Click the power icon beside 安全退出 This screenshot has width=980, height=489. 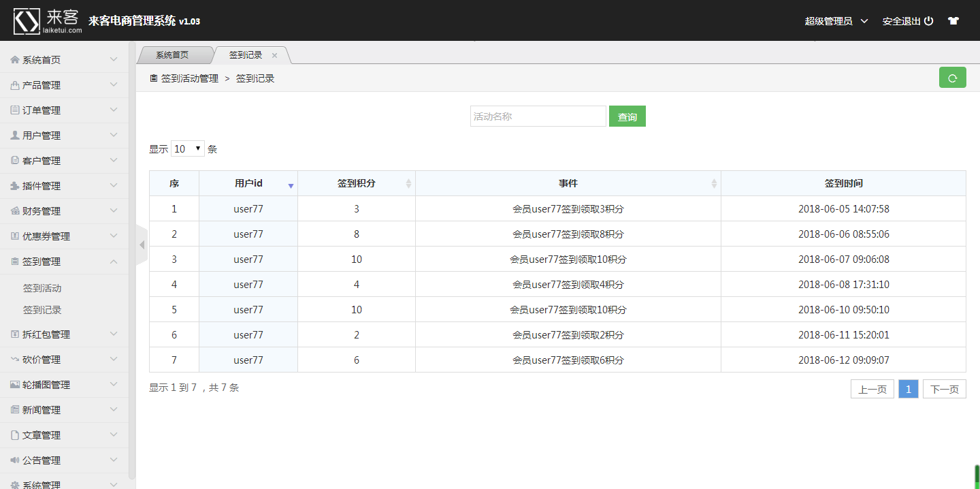[x=928, y=21]
